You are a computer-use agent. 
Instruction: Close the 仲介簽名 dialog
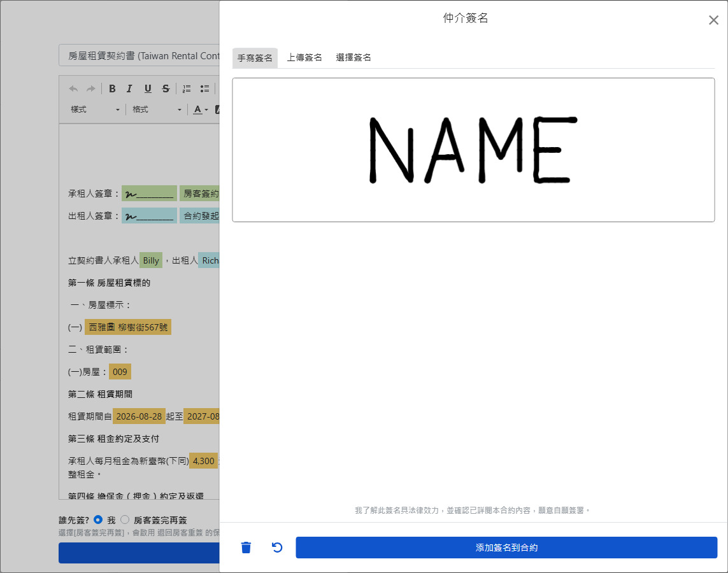(x=713, y=20)
